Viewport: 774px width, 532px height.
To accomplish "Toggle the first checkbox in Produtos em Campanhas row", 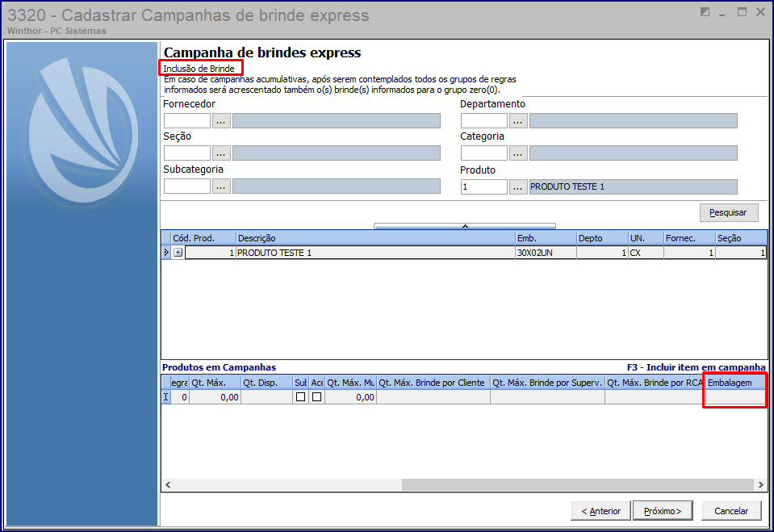I will (x=300, y=396).
